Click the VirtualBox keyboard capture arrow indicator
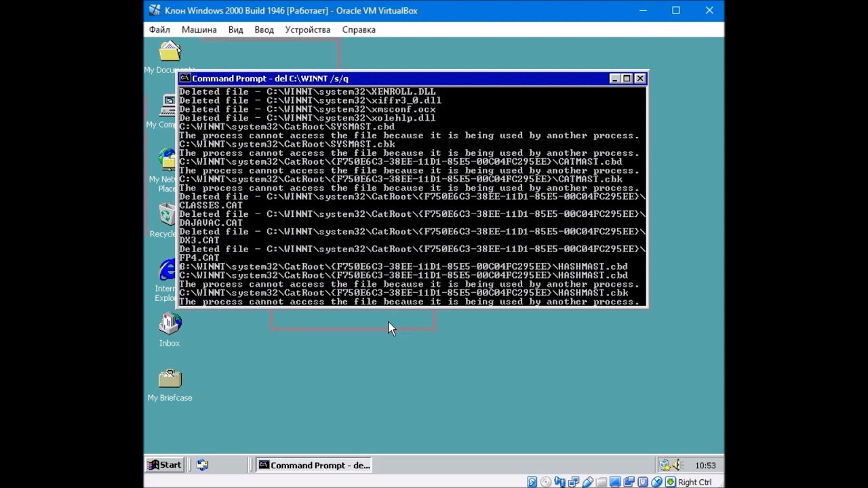 671,482
